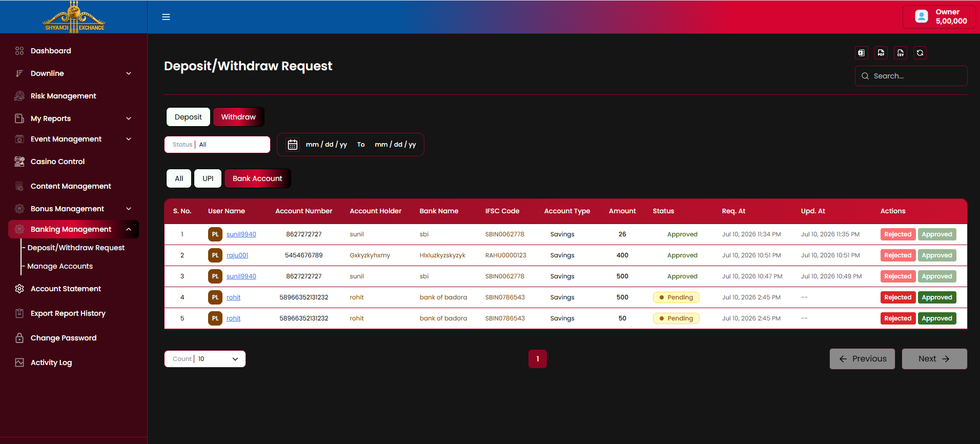Click Rejected button in row 4
Image resolution: width=980 pixels, height=444 pixels.
tap(898, 297)
